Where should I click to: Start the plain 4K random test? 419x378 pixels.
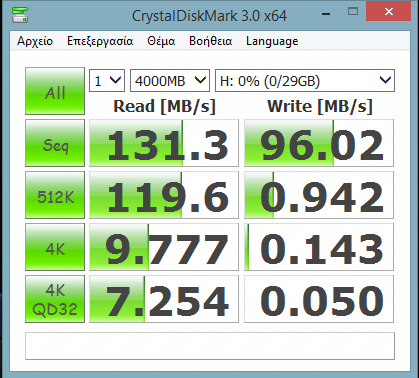point(55,247)
